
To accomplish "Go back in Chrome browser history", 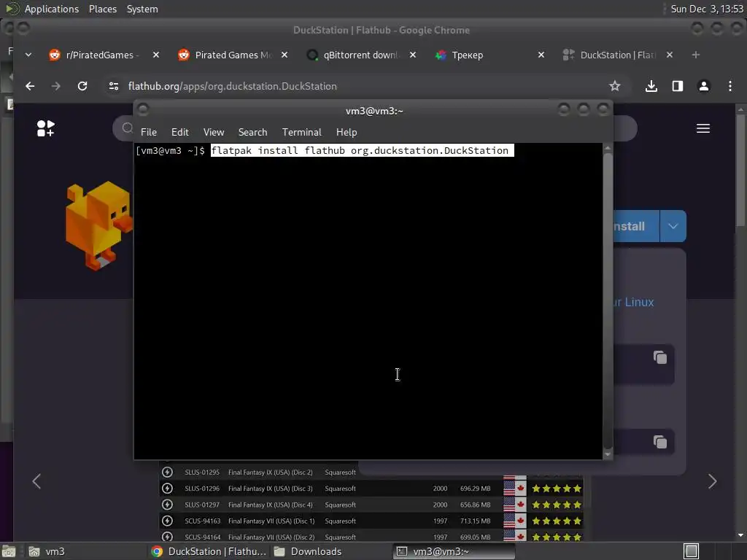I will pyautogui.click(x=30, y=86).
